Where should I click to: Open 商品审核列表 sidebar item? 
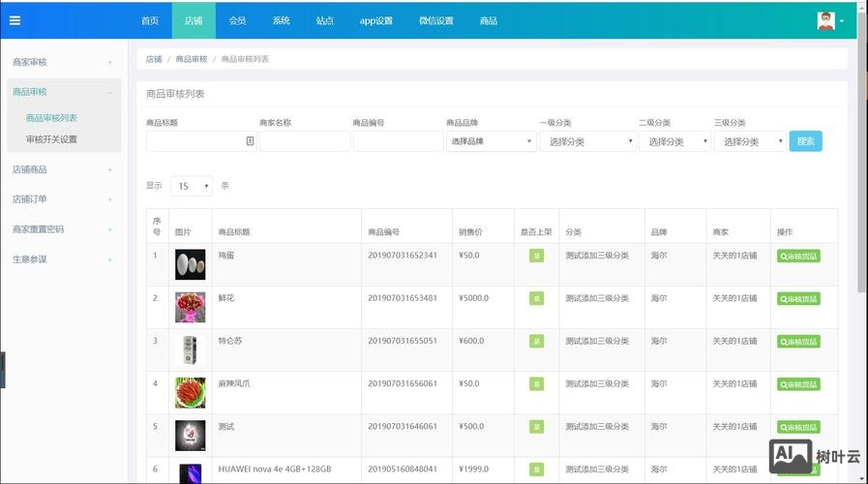tap(51, 118)
